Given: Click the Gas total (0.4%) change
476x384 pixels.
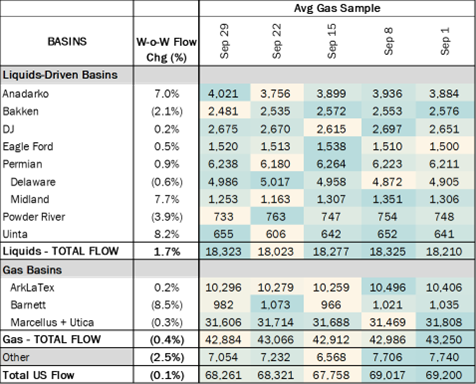Looking at the screenshot, I should pos(167,340).
